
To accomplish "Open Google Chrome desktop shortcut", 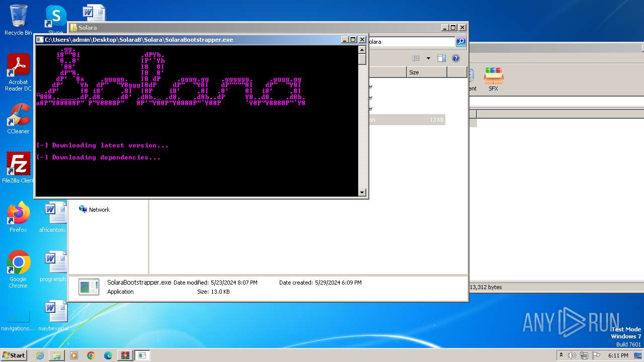I will click(18, 269).
